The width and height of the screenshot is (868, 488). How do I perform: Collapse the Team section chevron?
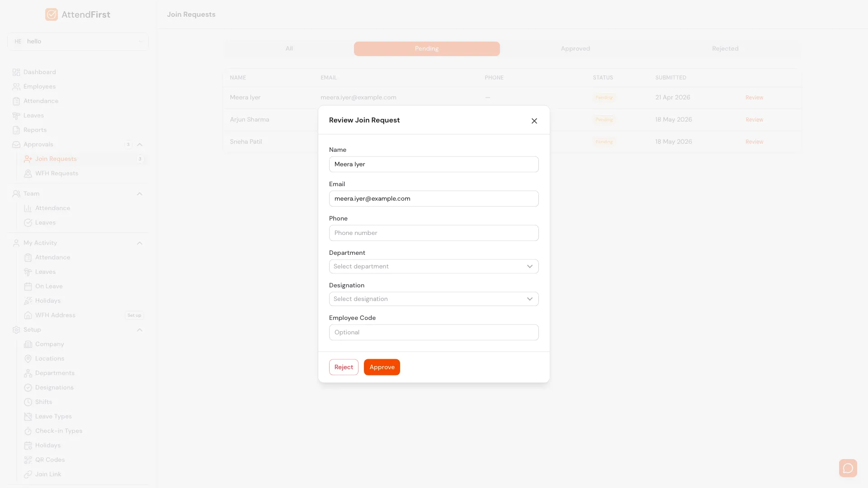(140, 194)
